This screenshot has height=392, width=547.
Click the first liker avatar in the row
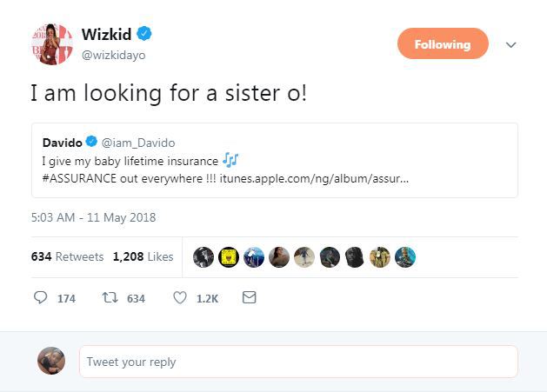pos(203,257)
